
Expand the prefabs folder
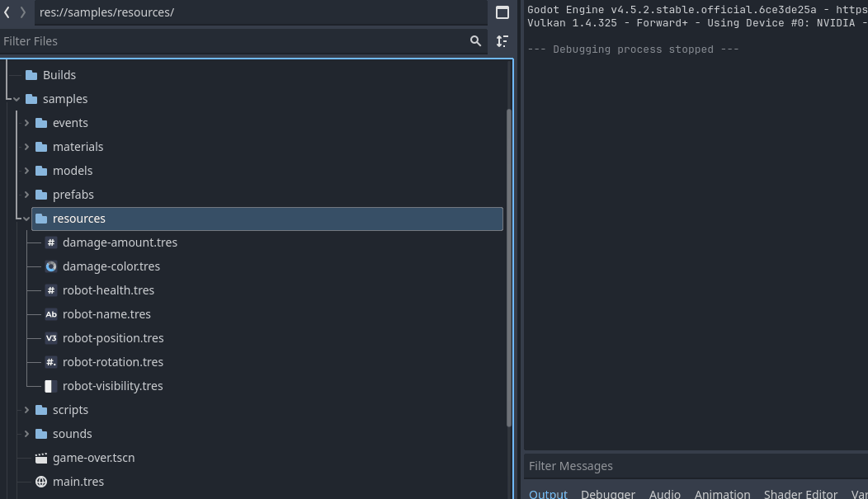point(26,195)
